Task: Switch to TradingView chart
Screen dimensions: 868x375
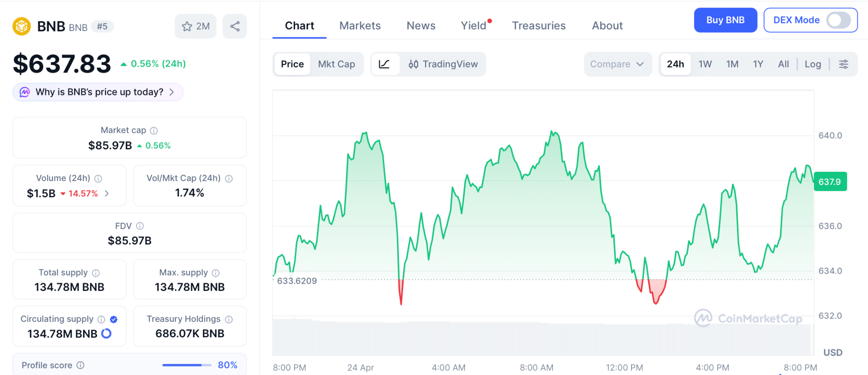Action: 443,64
